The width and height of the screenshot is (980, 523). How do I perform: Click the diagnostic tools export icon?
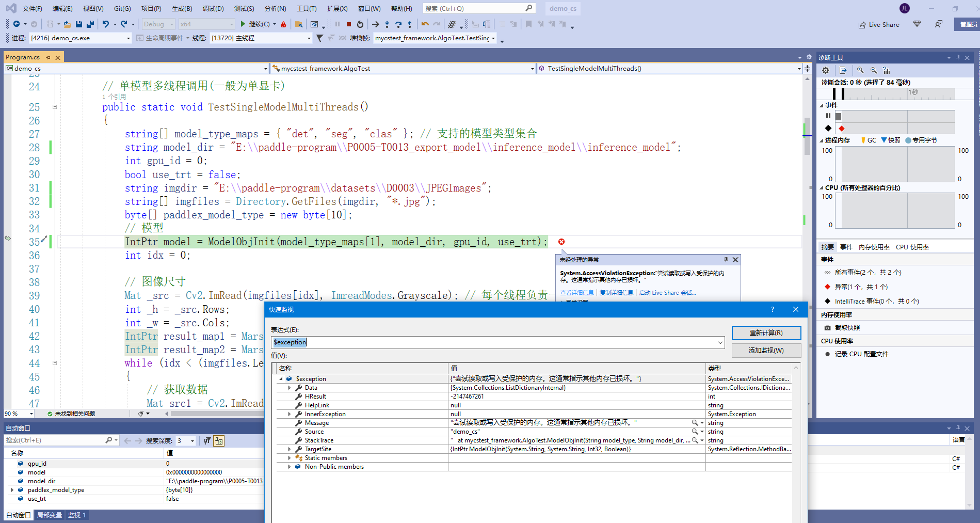click(x=843, y=70)
